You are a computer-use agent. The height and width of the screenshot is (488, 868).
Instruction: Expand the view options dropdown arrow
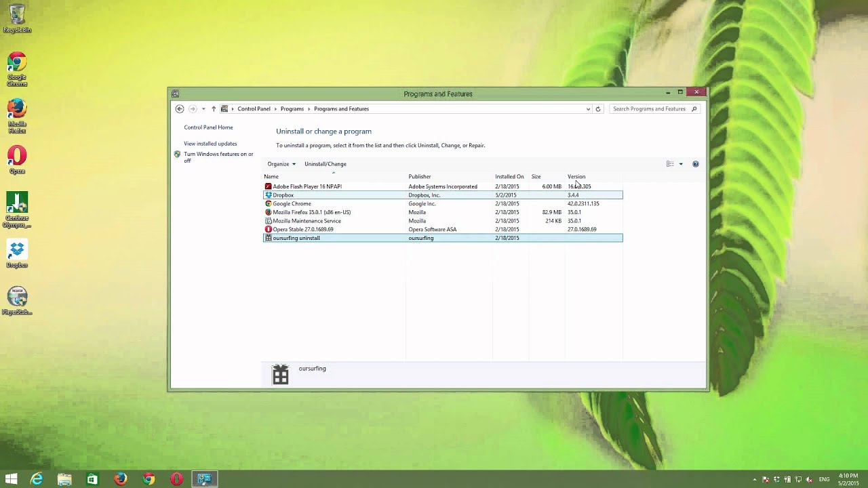point(681,164)
